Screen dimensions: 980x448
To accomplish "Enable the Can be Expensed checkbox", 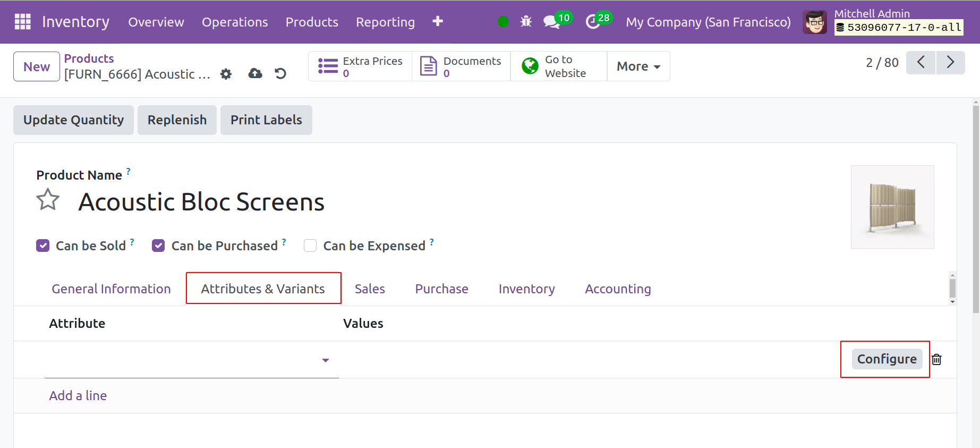I will (x=310, y=246).
